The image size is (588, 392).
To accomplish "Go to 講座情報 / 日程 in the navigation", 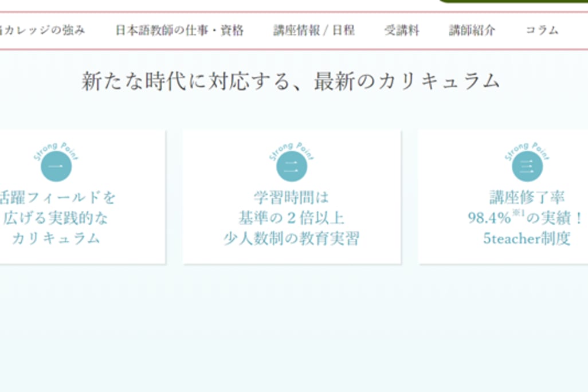I will (x=313, y=30).
